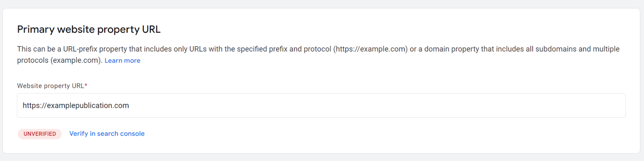This screenshot has width=644, height=161.
Task: Click blank card space right of Verify link
Action: click(362, 134)
